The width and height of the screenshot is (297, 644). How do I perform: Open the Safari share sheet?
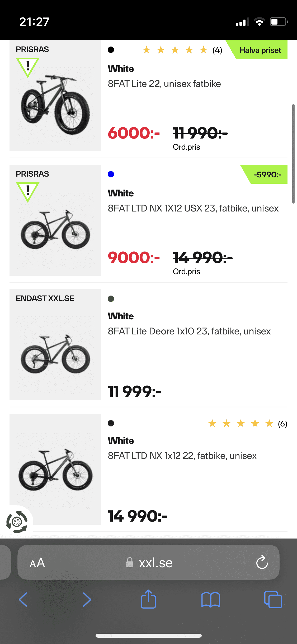[148, 599]
